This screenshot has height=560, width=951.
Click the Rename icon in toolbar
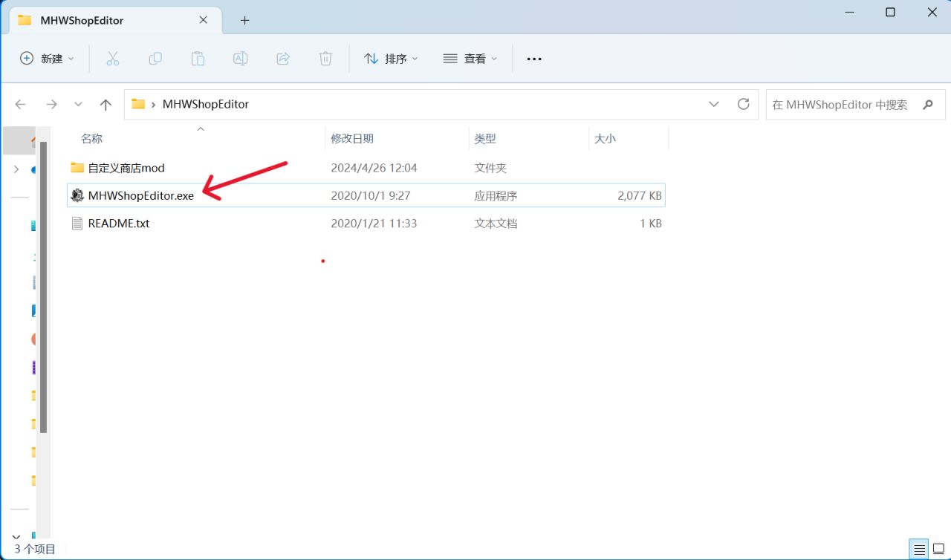point(240,59)
